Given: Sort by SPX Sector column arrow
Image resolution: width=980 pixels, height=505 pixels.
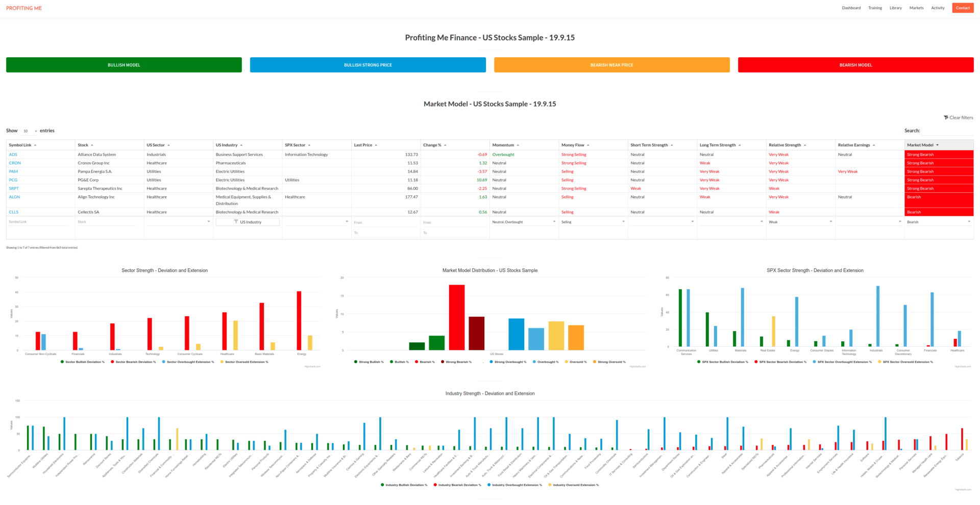Looking at the screenshot, I should 309,145.
